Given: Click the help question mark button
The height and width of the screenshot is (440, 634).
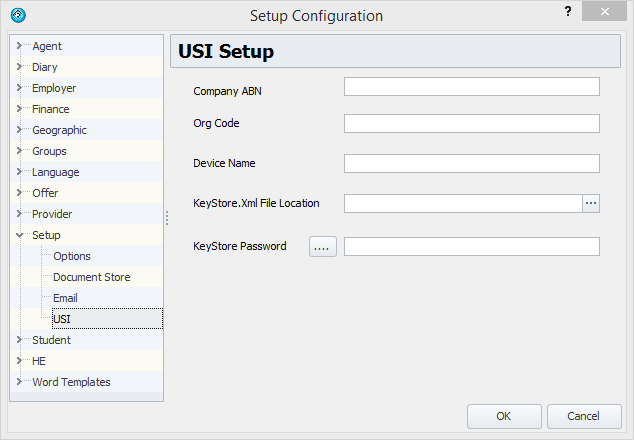Looking at the screenshot, I should (567, 12).
